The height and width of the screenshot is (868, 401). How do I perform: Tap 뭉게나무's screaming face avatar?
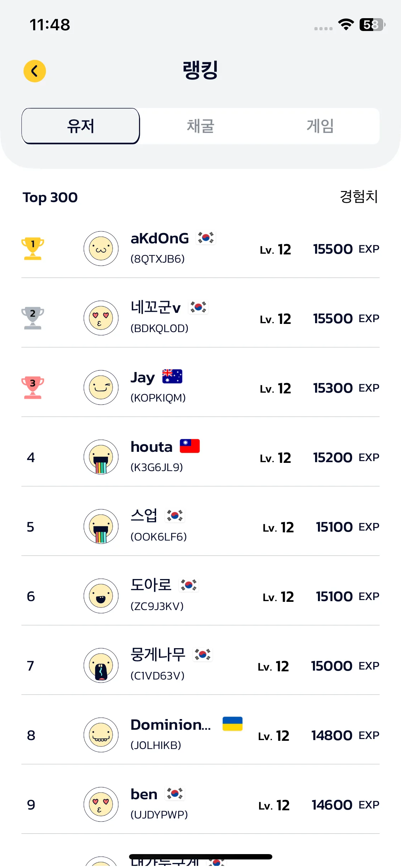(x=101, y=665)
